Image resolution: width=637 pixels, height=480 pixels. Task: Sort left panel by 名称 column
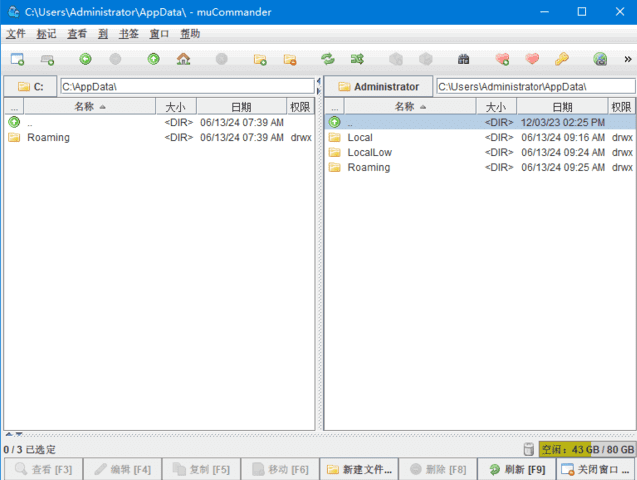(x=90, y=107)
